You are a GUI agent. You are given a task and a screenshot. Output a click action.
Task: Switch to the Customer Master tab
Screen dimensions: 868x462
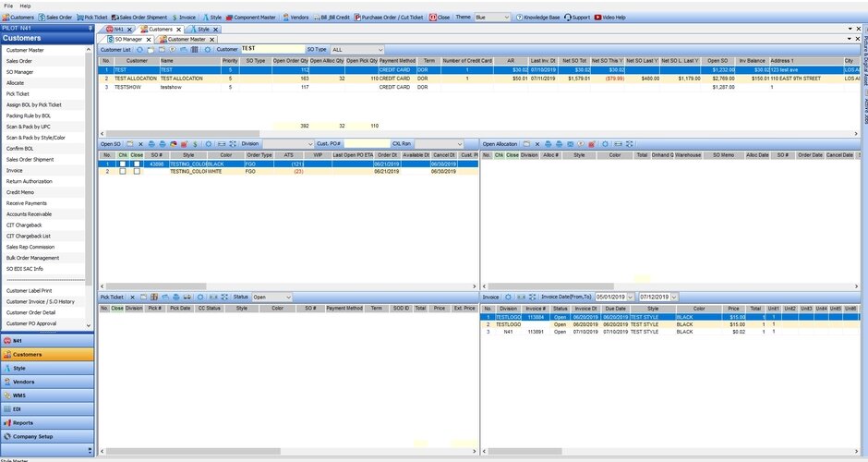(x=187, y=40)
